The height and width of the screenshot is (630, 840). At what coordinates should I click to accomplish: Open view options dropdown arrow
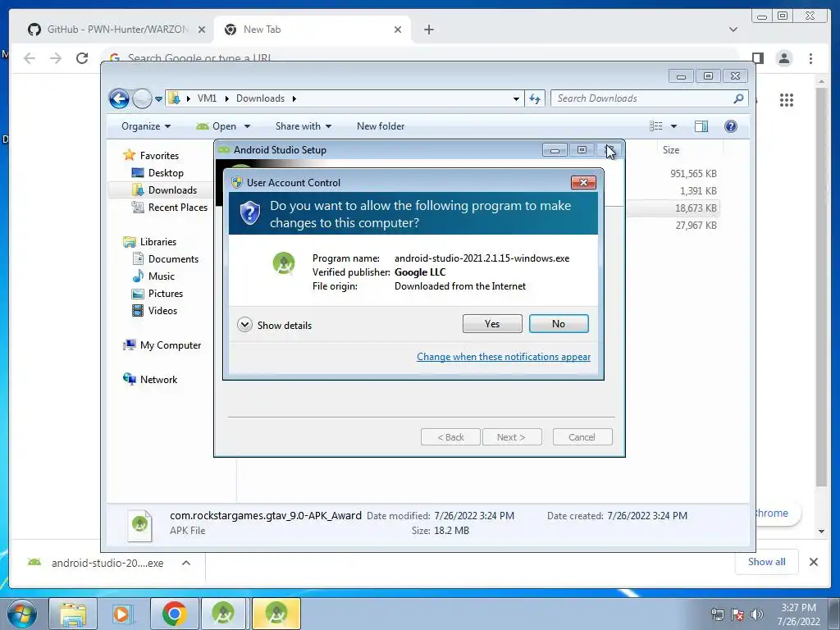674,126
